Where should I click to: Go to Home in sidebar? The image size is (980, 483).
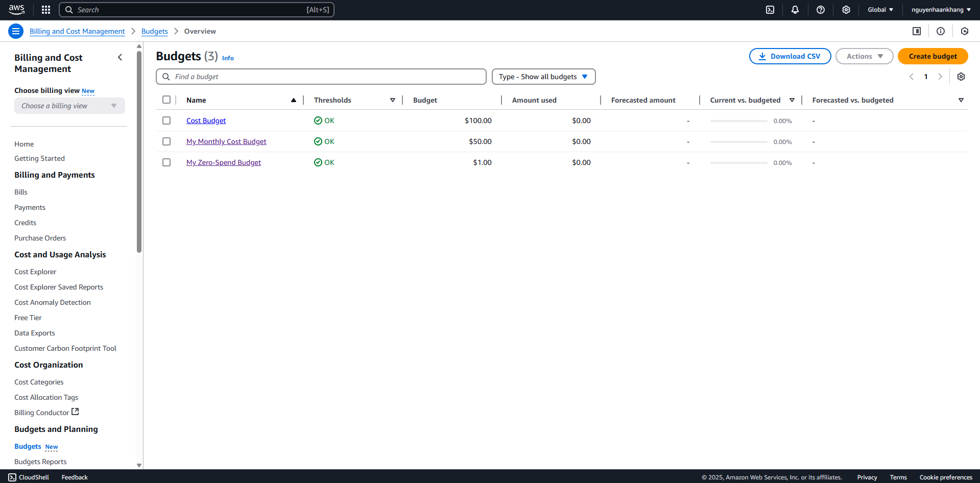[24, 144]
